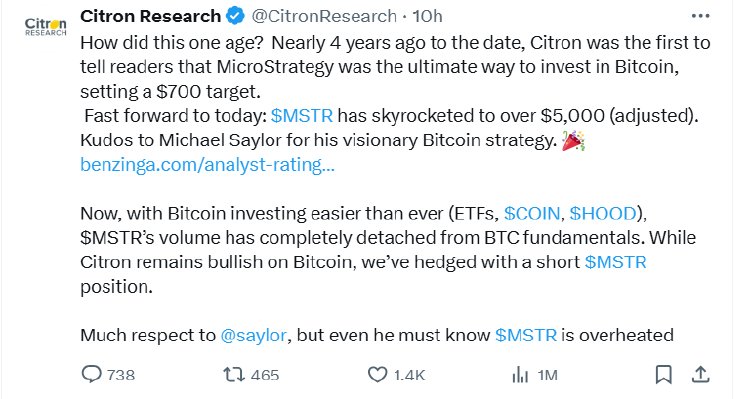Click $MSTR cashtag before 'is overheated'

pos(526,335)
